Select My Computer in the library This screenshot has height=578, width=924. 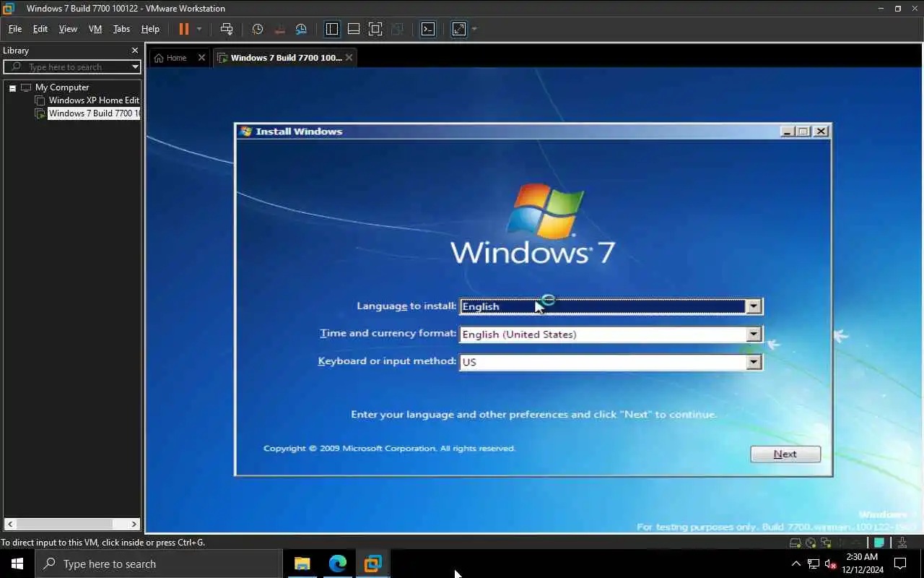tap(62, 87)
